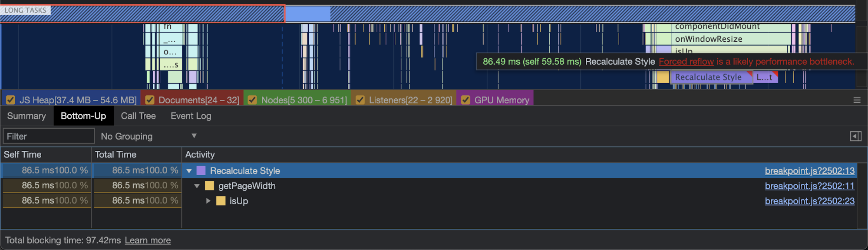Open the No Grouping dropdown

pyautogui.click(x=149, y=137)
